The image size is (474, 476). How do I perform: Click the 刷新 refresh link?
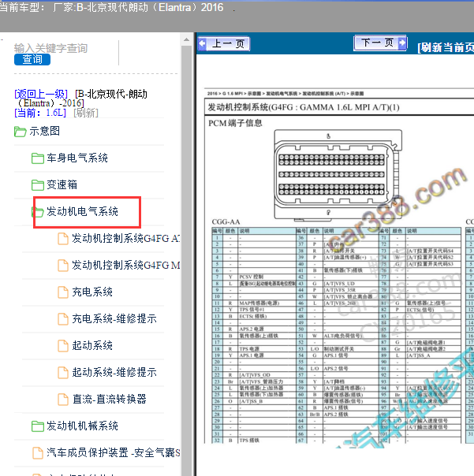[86, 113]
